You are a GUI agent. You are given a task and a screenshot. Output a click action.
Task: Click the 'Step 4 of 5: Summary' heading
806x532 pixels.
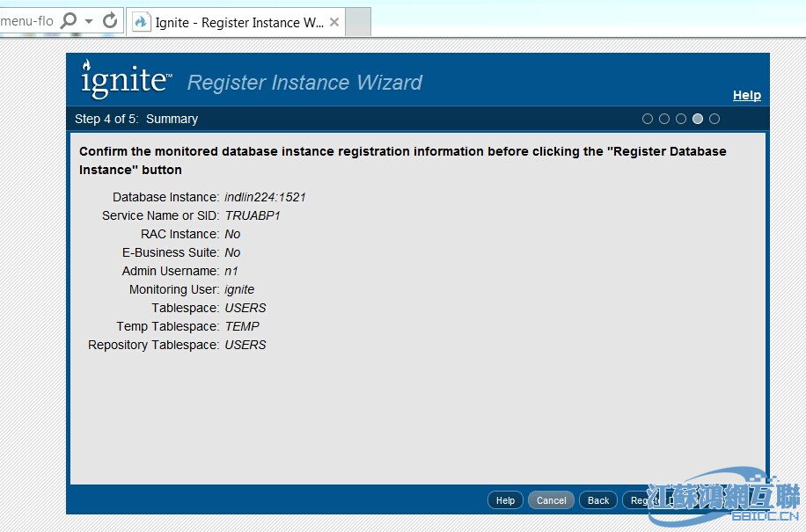point(136,119)
